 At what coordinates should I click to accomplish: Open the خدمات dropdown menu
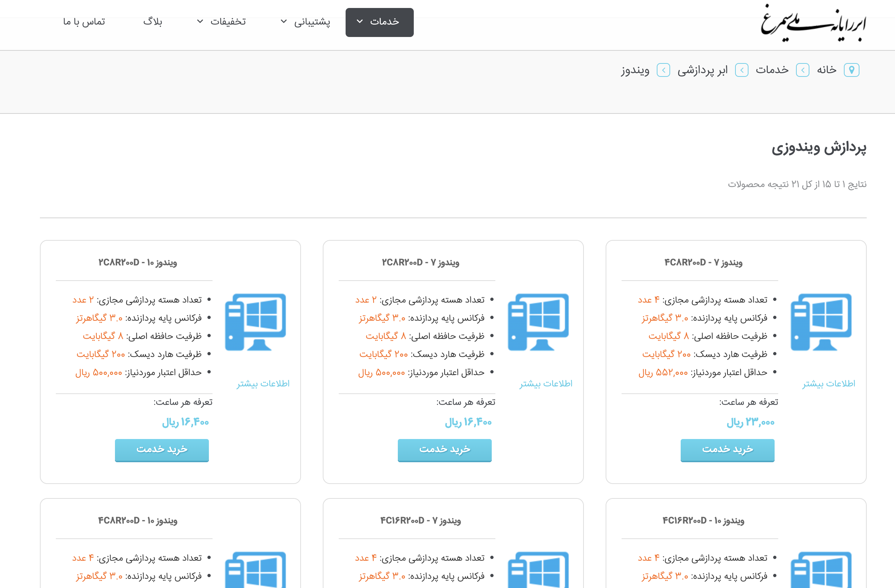click(x=379, y=22)
